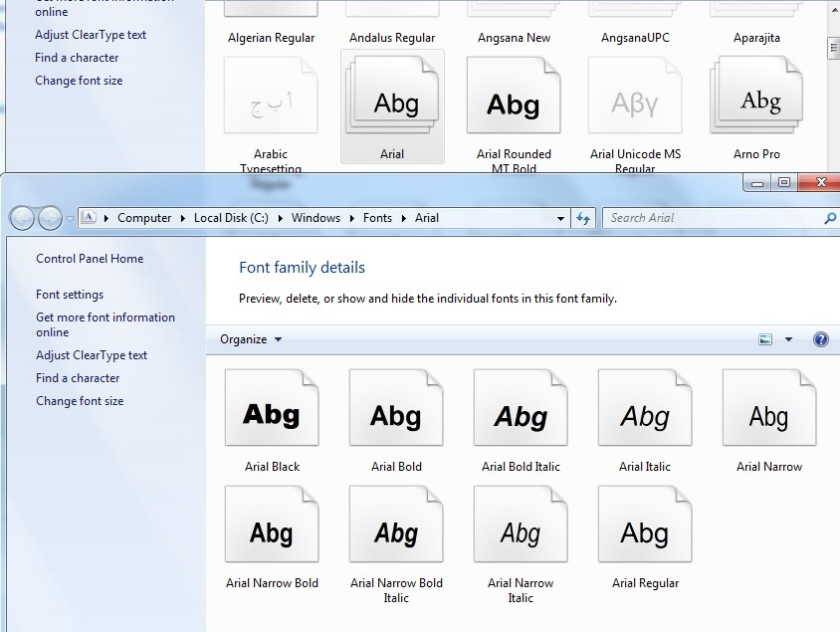Viewport: 840px width, 632px height.
Task: Maximize the front Arial window
Action: pyautogui.click(x=783, y=182)
